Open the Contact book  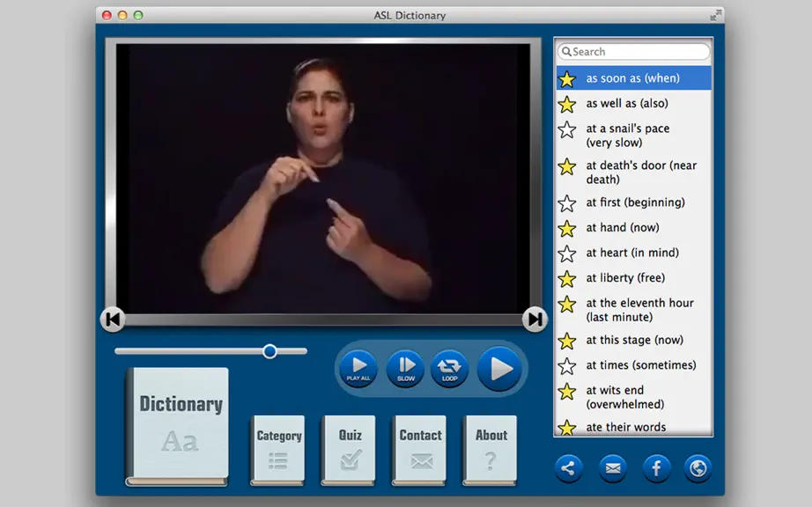point(419,450)
